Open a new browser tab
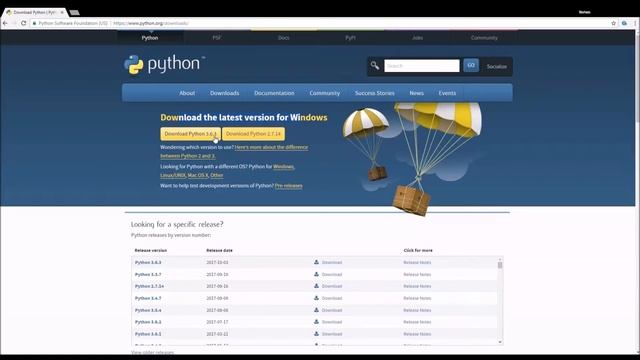The height and width of the screenshot is (360, 640). click(74, 12)
